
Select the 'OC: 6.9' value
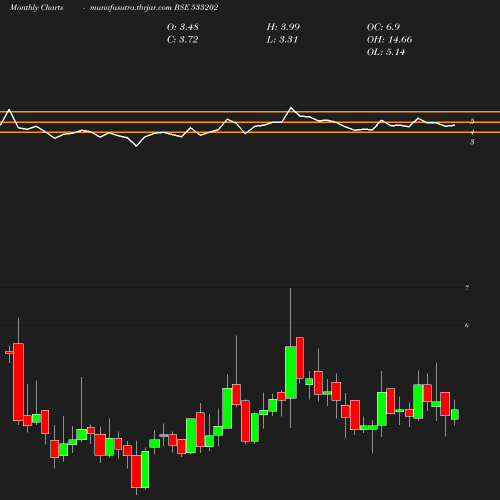(x=383, y=27)
